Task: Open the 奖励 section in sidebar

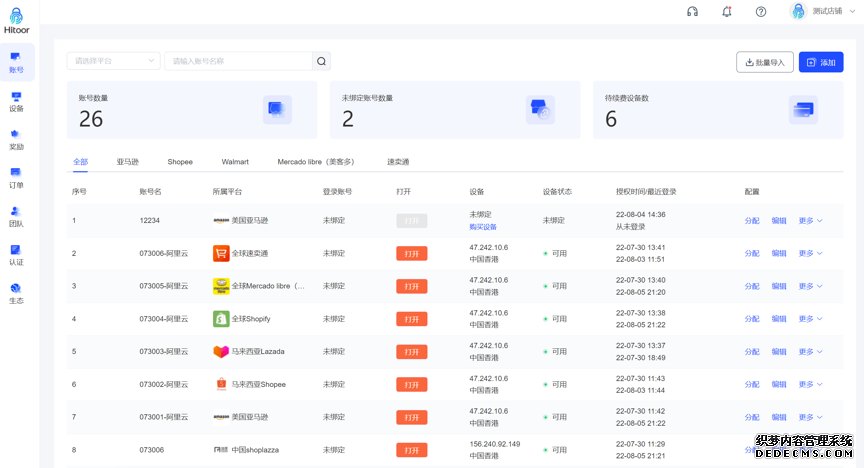Action: (16, 140)
